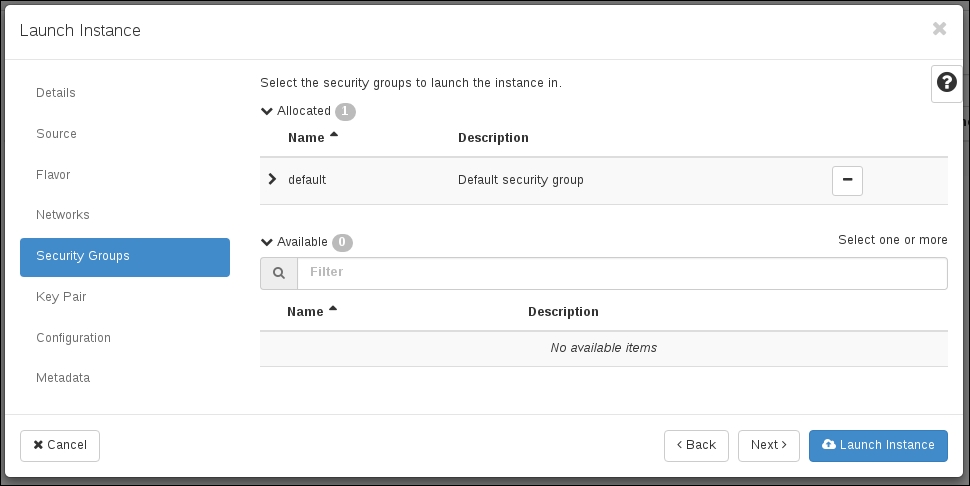This screenshot has width=970, height=486.
Task: Click the Next button
Action: tap(769, 445)
